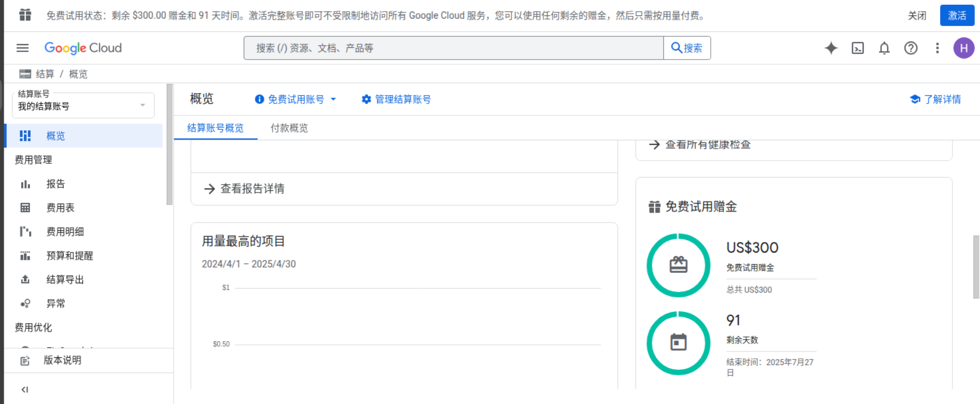The image size is (980, 404).
Task: Click the Billing breadcrumb link
Action: (x=45, y=74)
